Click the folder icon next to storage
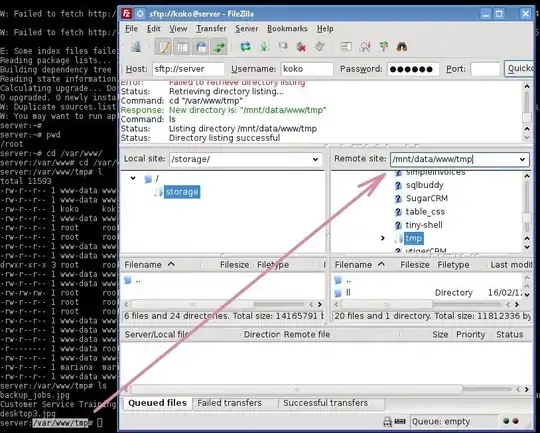This screenshot has width=540, height=433. (158, 192)
